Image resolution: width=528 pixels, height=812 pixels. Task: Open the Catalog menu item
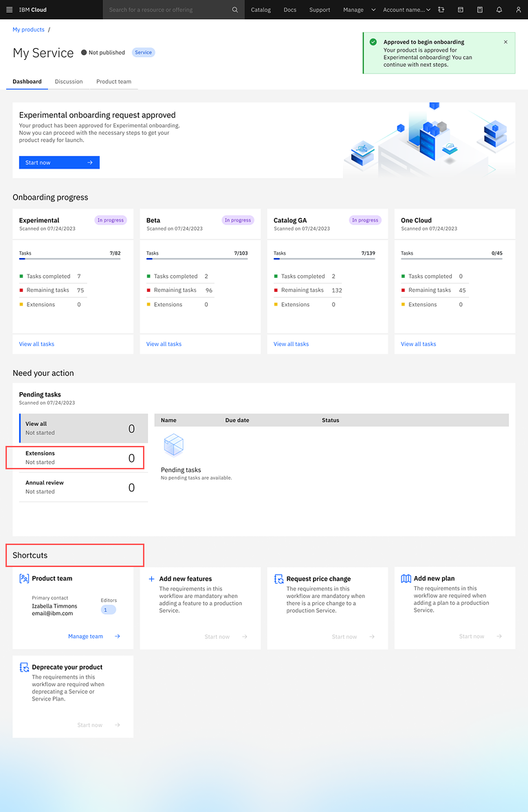coord(261,10)
